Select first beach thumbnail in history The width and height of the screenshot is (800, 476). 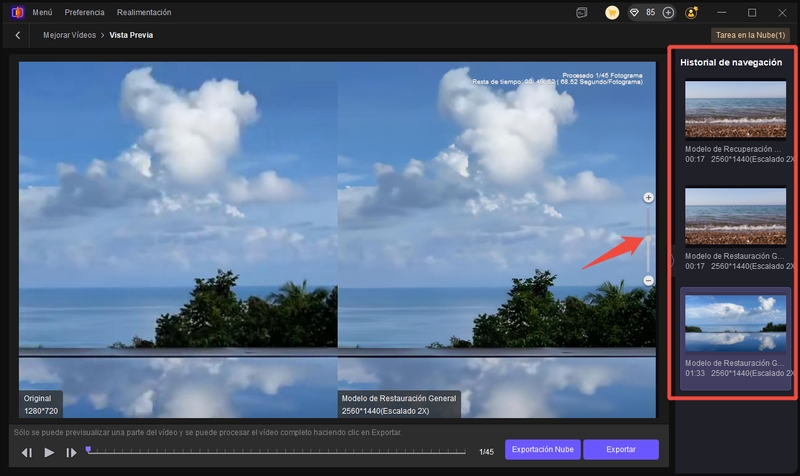735,109
